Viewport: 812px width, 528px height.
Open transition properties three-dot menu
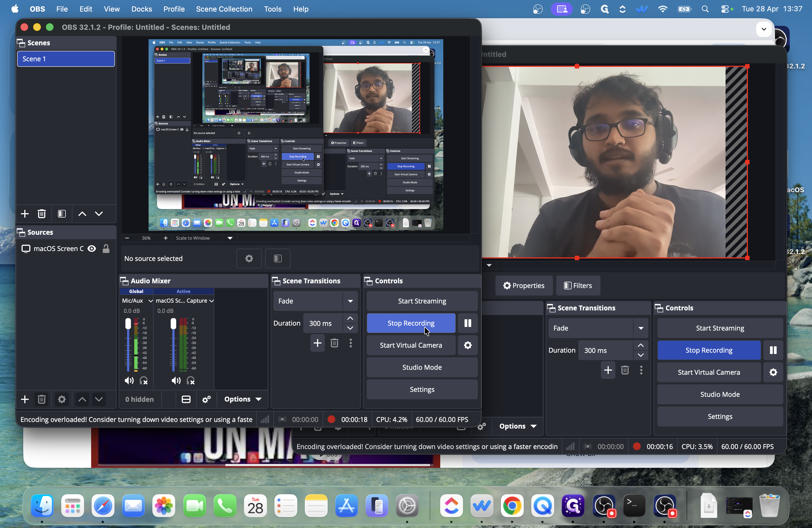pos(350,343)
